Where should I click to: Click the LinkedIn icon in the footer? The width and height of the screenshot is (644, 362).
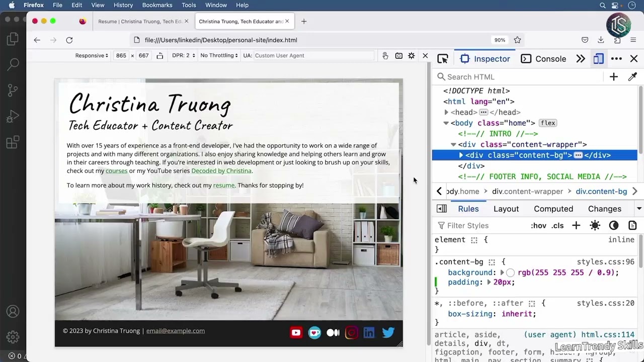[369, 332]
